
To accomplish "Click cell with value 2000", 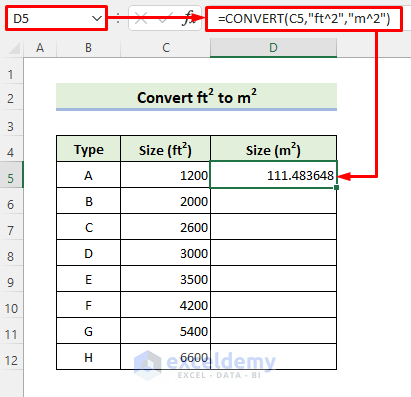I will (x=165, y=201).
